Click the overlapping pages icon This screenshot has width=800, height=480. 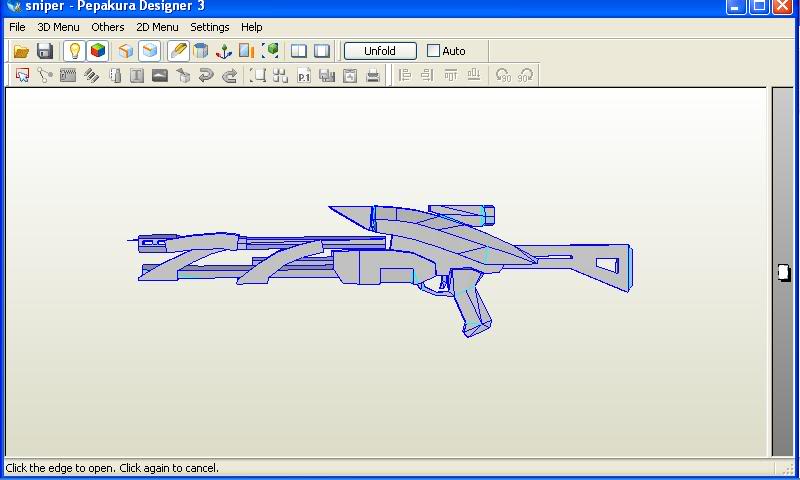pos(327,75)
